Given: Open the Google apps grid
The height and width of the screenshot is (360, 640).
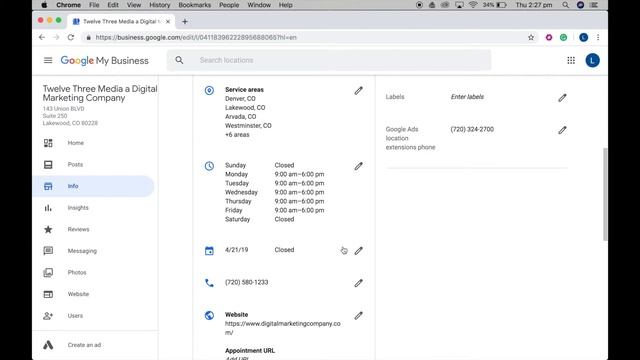Looking at the screenshot, I should [571, 60].
